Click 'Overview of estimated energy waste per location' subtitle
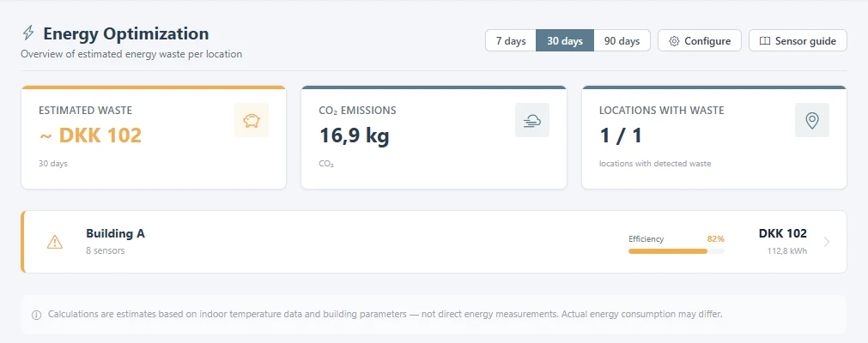This screenshot has width=868, height=343. tap(131, 54)
